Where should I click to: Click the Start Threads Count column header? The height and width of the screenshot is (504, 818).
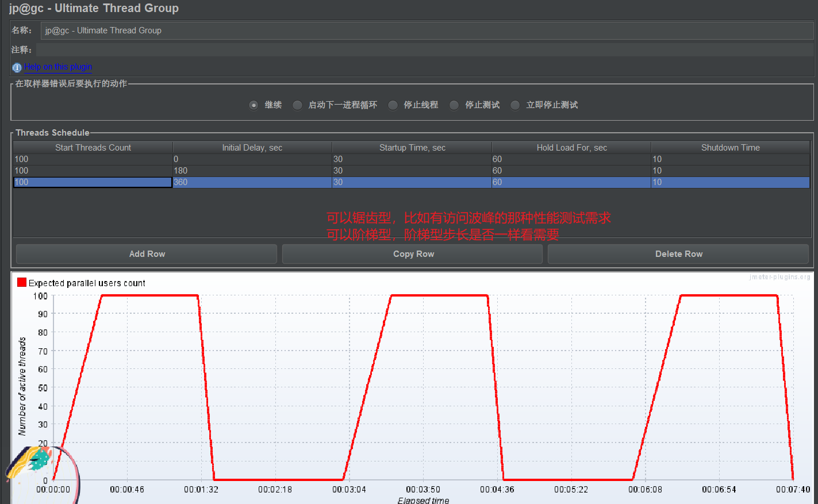(93, 148)
